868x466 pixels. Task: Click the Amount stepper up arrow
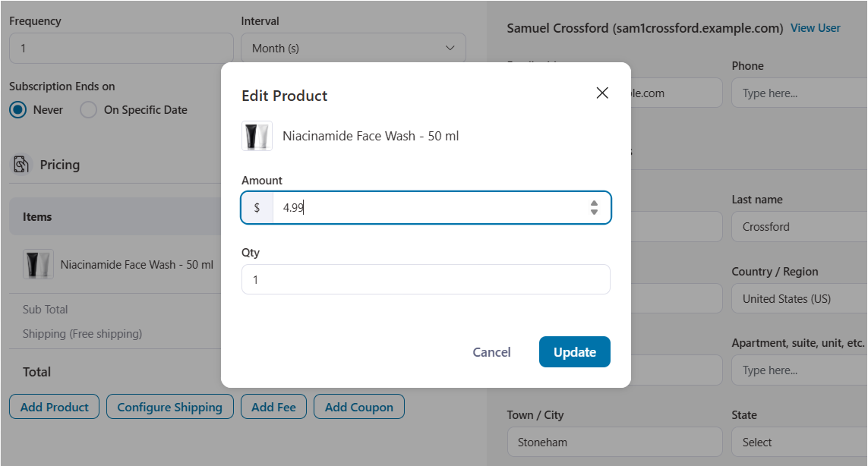(x=593, y=203)
